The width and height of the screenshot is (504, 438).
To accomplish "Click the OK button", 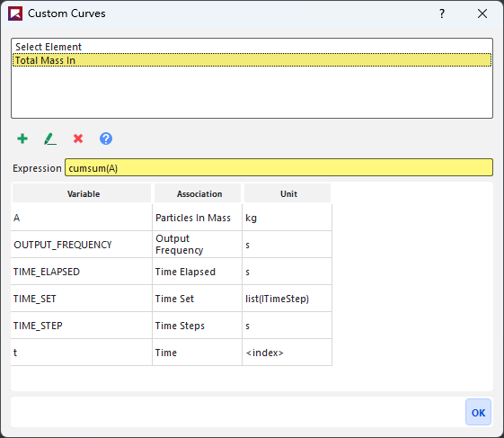I will (x=478, y=412).
